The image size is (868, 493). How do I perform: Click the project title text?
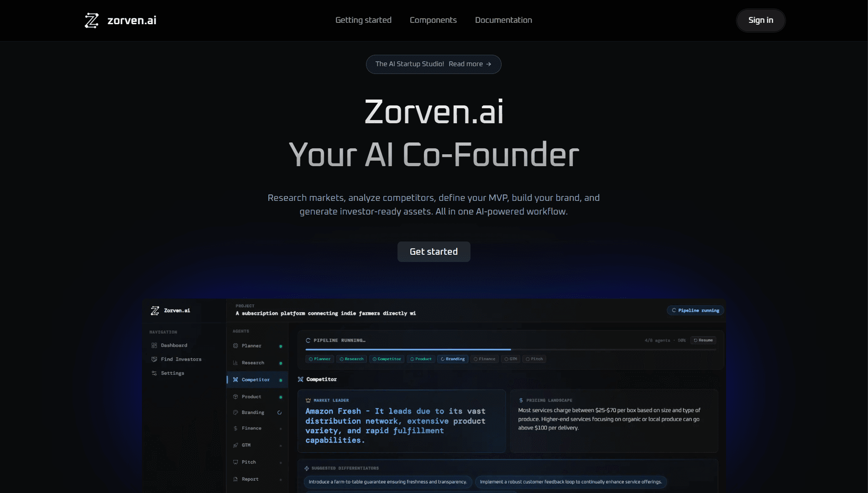click(325, 313)
